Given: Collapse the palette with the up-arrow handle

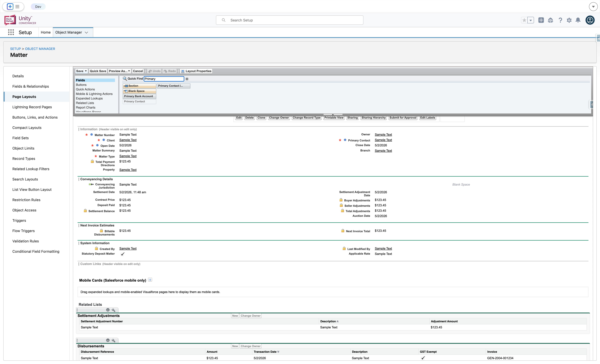Looking at the screenshot, I should (333, 115).
